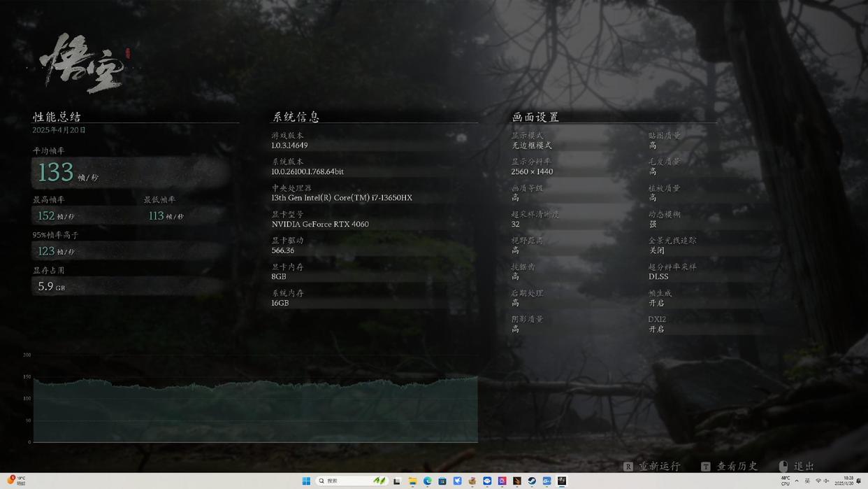Open the clock and date panel
868x489 pixels.
pyautogui.click(x=848, y=481)
